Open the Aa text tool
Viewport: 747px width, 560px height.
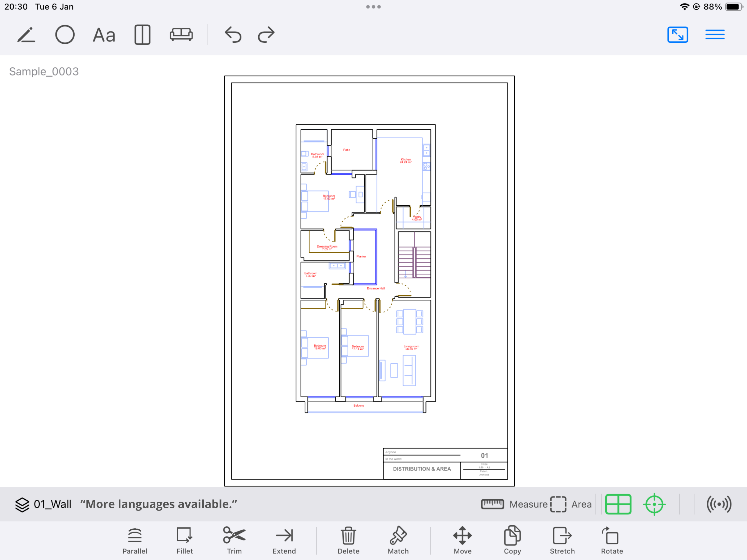click(103, 34)
